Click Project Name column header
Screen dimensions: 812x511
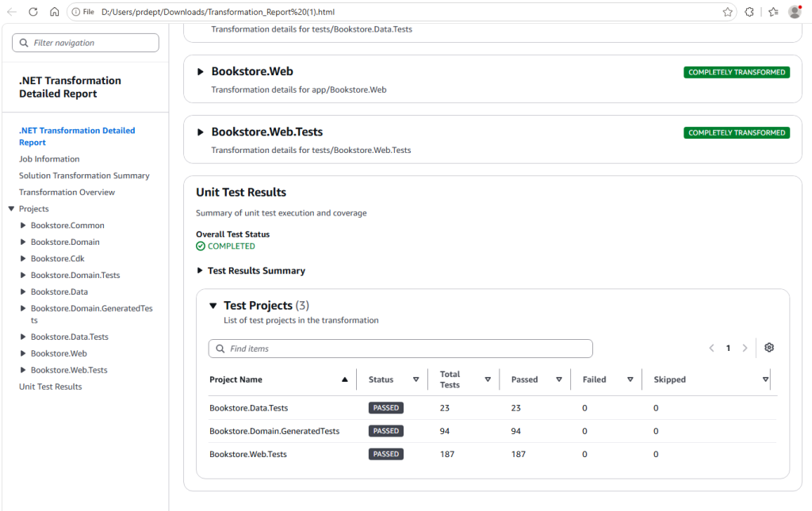(x=236, y=379)
